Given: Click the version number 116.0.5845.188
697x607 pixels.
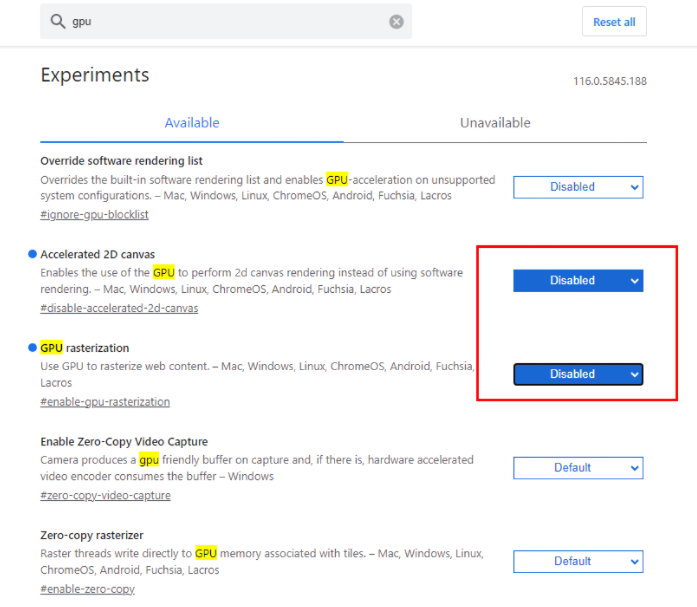Looking at the screenshot, I should 609,81.
